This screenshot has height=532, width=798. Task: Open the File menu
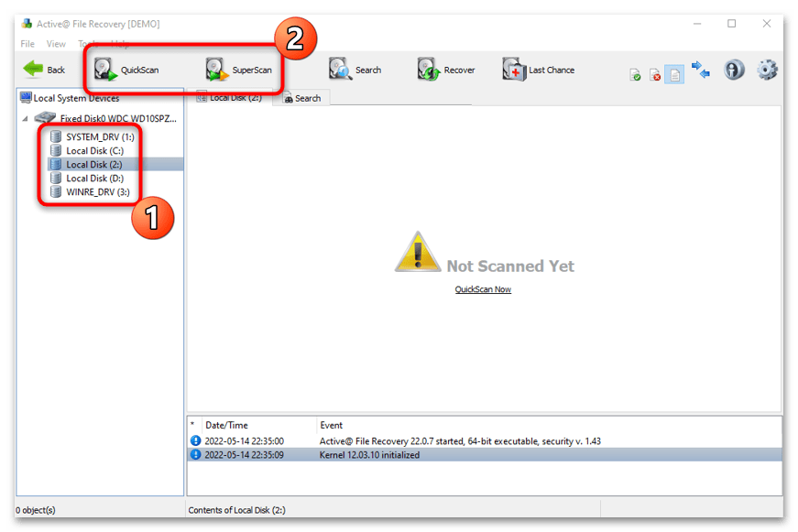(x=27, y=44)
